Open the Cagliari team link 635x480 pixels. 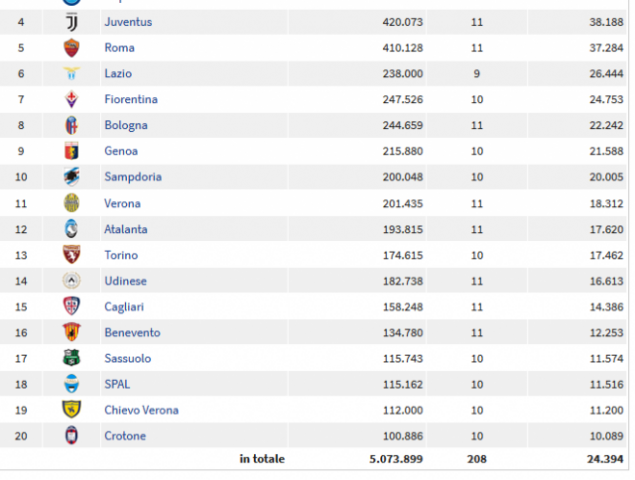pos(125,307)
